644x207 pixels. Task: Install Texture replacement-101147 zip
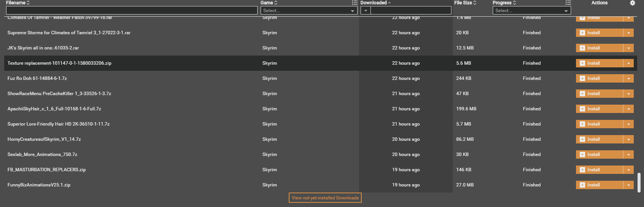pos(599,63)
